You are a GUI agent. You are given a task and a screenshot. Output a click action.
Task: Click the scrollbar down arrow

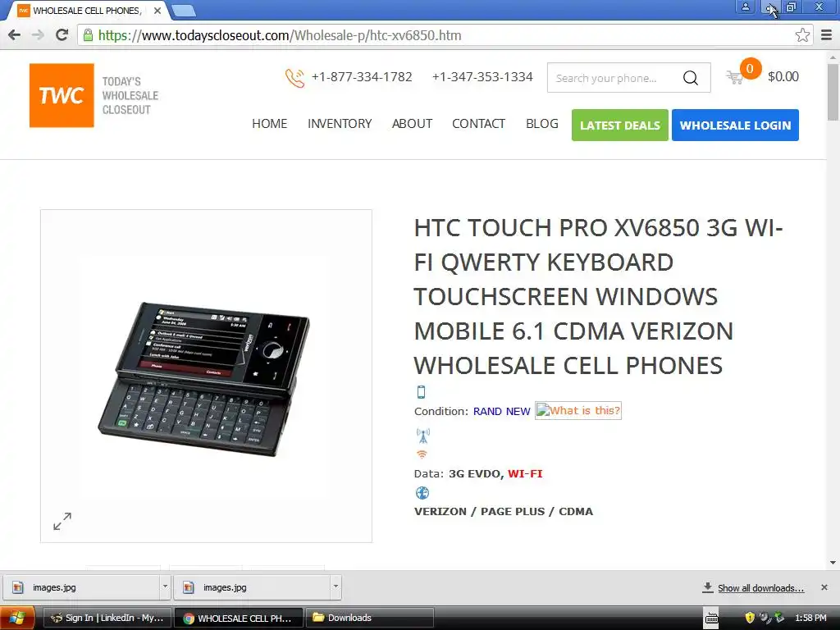(x=833, y=563)
